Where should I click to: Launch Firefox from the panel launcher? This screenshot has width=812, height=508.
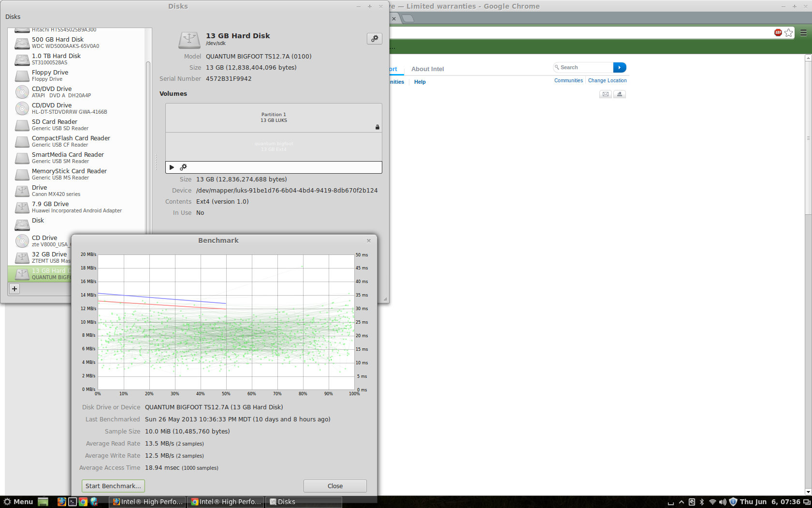(61, 502)
